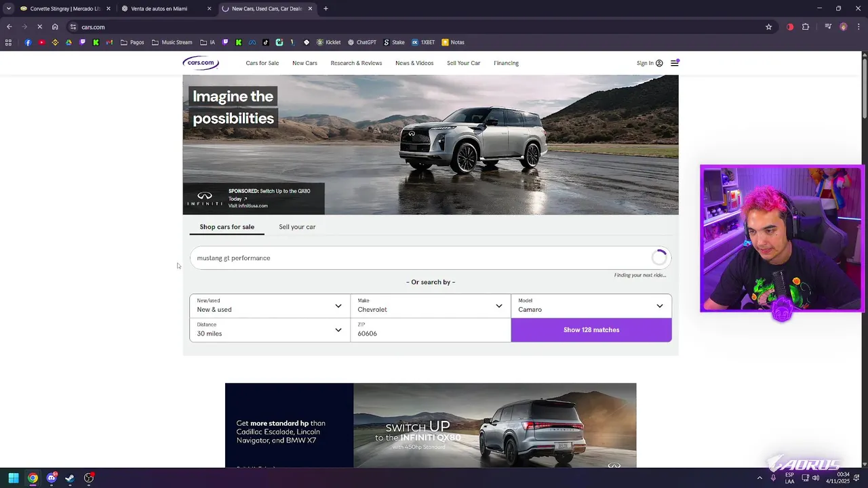Open the Pagos bookmark folder

[132, 42]
